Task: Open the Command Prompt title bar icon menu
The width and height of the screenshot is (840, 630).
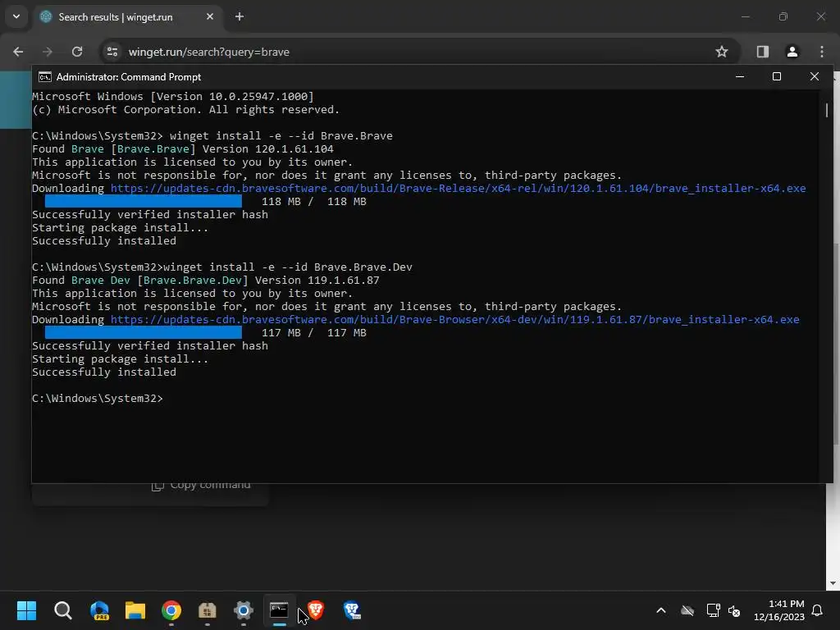Action: pos(45,77)
